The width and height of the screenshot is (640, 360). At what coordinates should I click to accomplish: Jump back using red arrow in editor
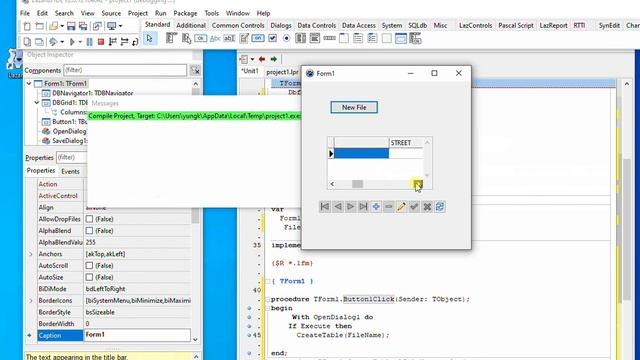(x=262, y=60)
